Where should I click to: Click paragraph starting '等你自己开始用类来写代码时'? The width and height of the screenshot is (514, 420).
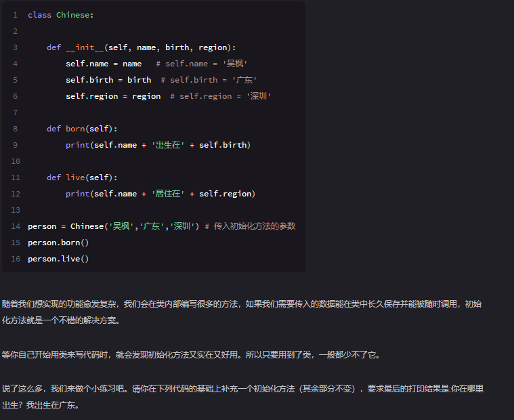[191, 355]
